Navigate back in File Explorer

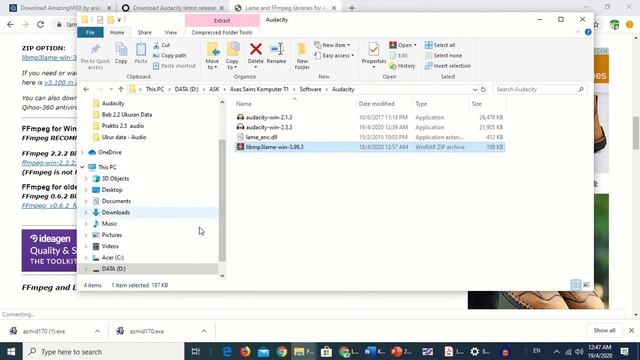click(x=86, y=89)
